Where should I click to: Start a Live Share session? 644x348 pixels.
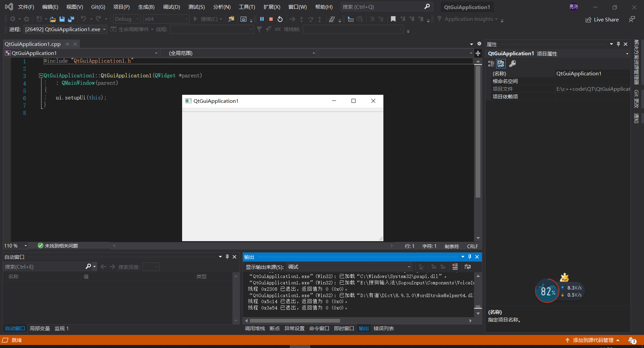[x=602, y=19]
